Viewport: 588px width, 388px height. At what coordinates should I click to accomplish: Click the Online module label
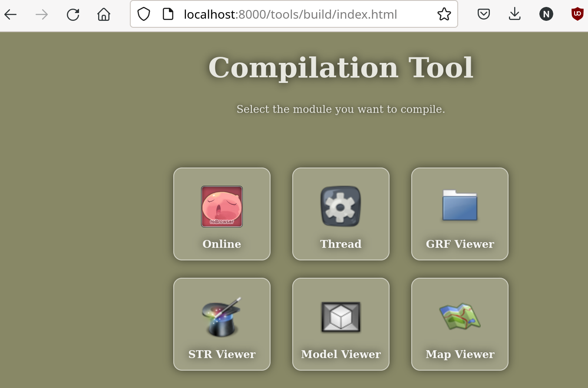tap(221, 244)
